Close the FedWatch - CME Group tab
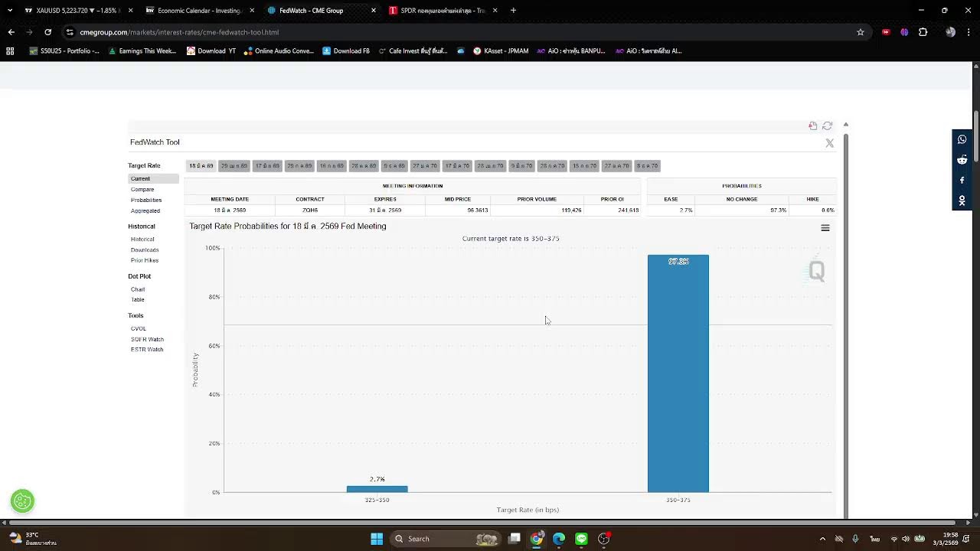The height and width of the screenshot is (551, 980). (x=374, y=11)
